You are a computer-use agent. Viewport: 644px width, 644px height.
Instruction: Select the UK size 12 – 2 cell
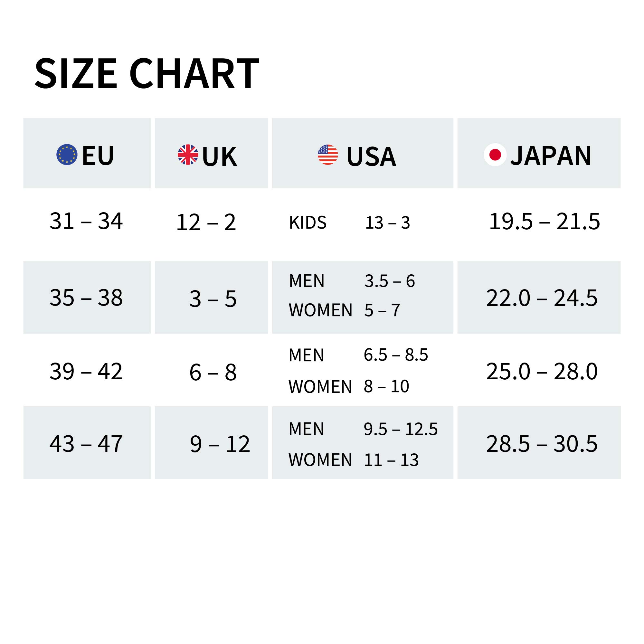[206, 222]
